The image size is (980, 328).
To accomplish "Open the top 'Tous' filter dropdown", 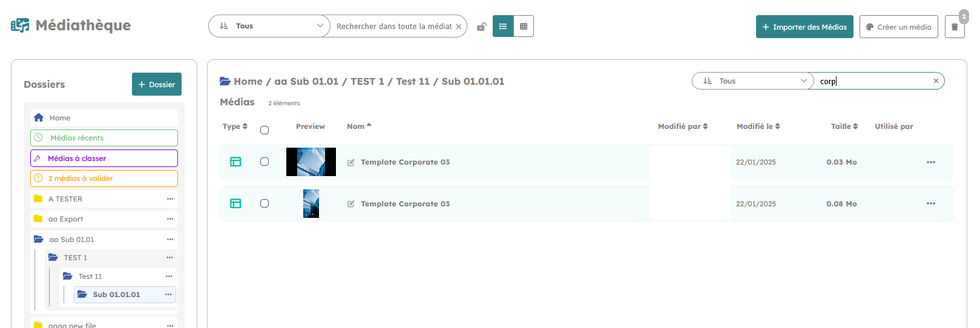I will tap(269, 26).
